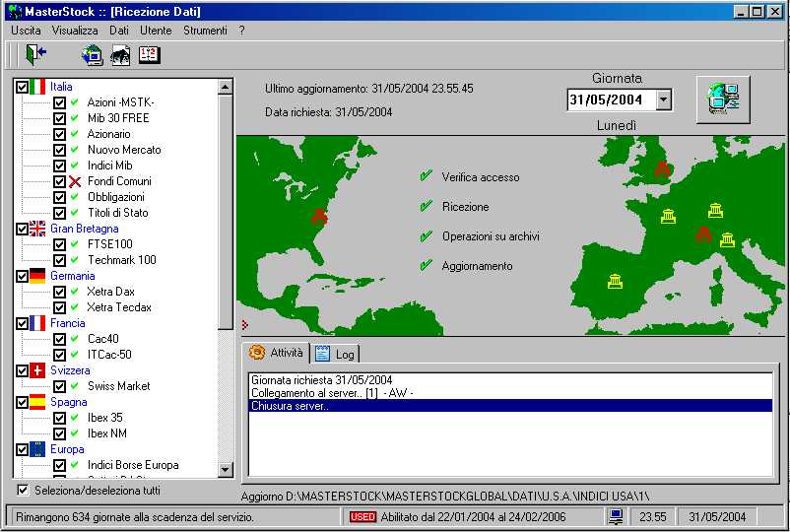
Task: Open the Dati menu
Action: click(119, 31)
